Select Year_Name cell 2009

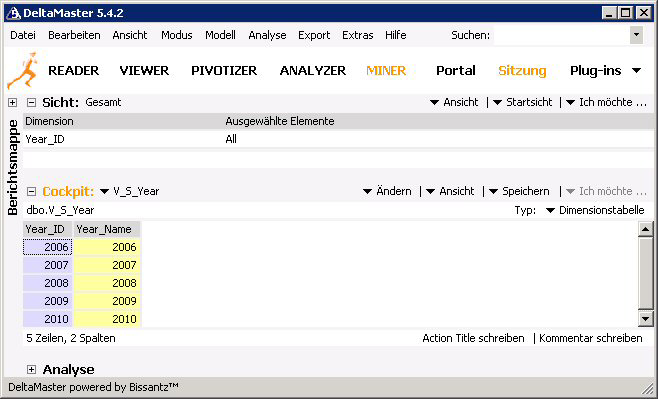(x=107, y=301)
